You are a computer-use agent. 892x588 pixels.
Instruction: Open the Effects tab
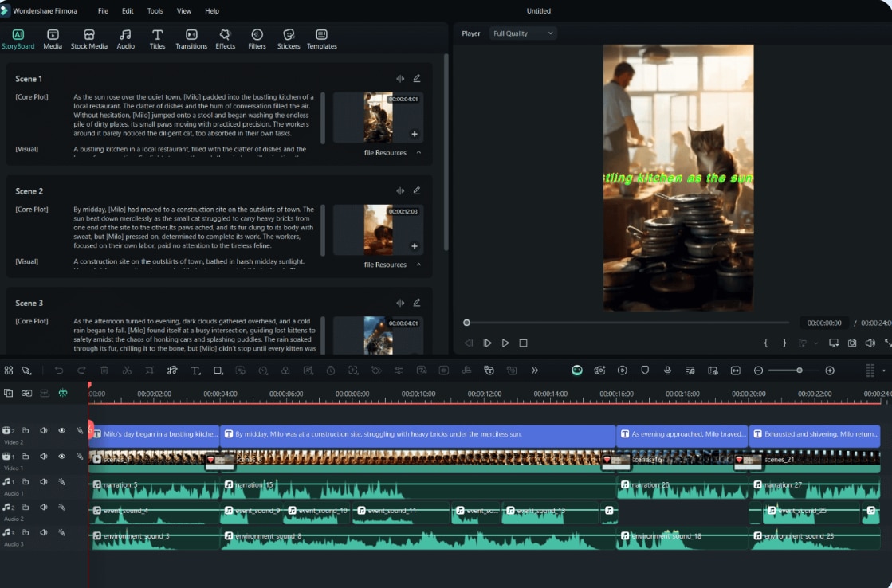226,39
